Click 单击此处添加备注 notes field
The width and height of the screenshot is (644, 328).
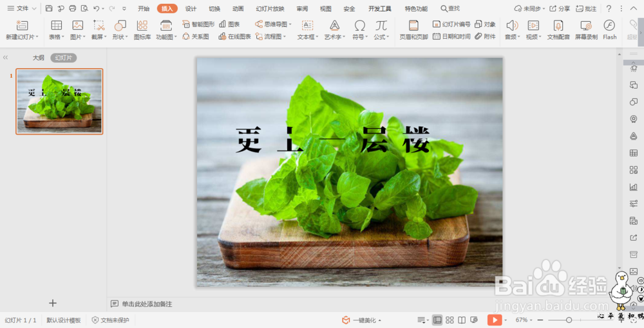click(x=147, y=304)
